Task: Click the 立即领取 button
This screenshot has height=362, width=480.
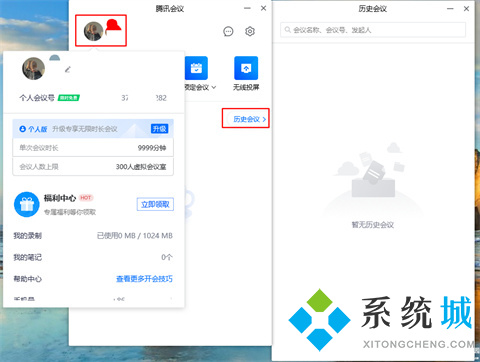Action: pyautogui.click(x=155, y=204)
